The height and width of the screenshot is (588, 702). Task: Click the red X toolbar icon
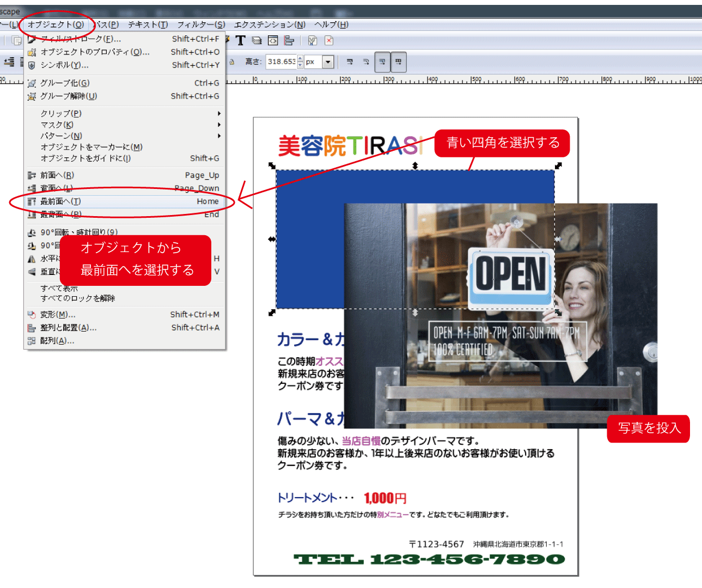coord(329,40)
